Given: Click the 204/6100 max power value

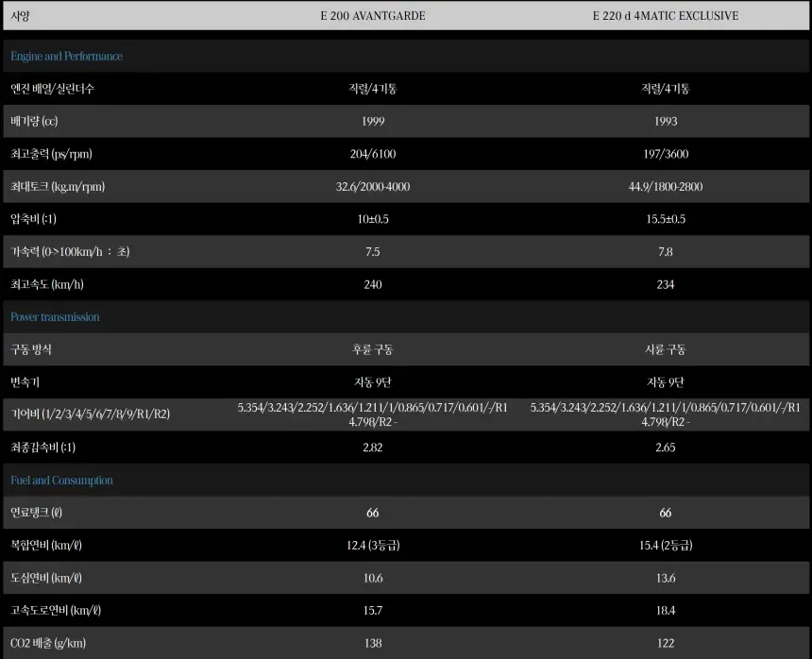Looking at the screenshot, I should coord(373,154).
